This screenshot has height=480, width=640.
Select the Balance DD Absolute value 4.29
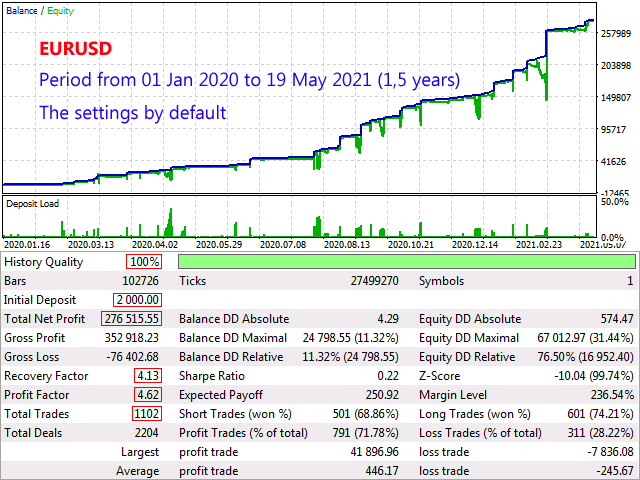(x=388, y=319)
